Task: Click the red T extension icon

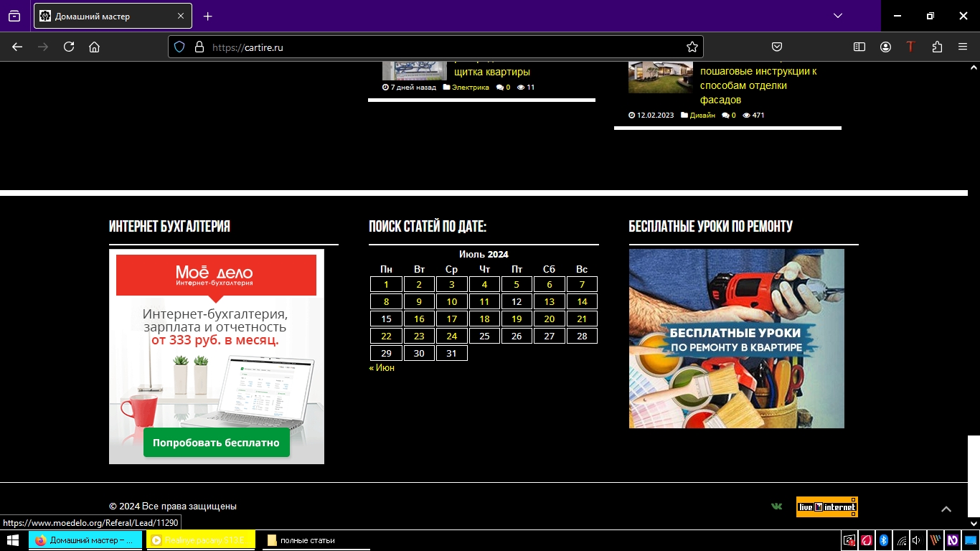Action: pos(910,47)
